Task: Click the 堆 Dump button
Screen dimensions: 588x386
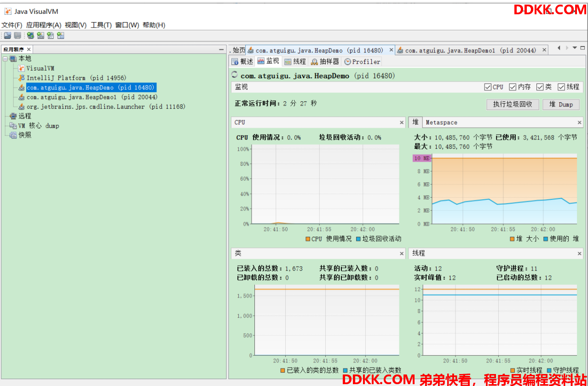Action: click(x=561, y=105)
